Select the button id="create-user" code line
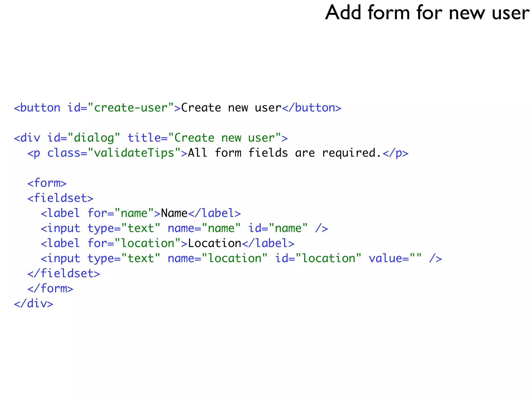Image resolution: width=532 pixels, height=399 pixels. click(x=178, y=108)
